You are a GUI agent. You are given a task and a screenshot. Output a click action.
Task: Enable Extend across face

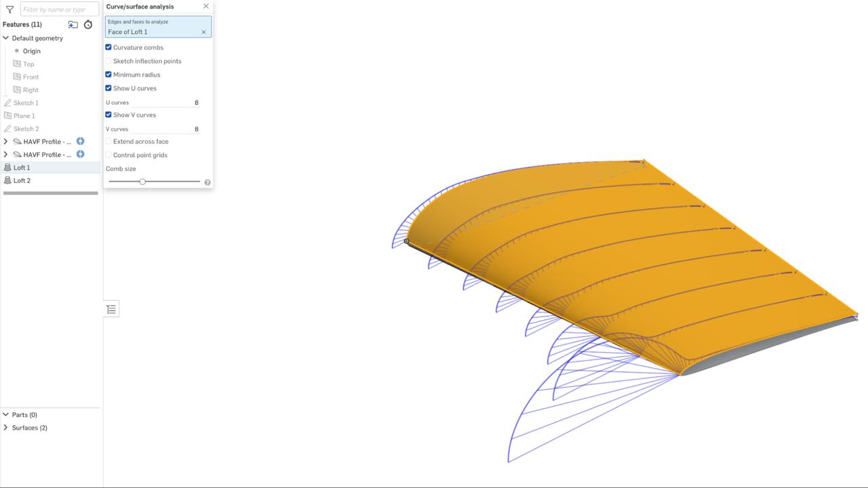pos(108,141)
